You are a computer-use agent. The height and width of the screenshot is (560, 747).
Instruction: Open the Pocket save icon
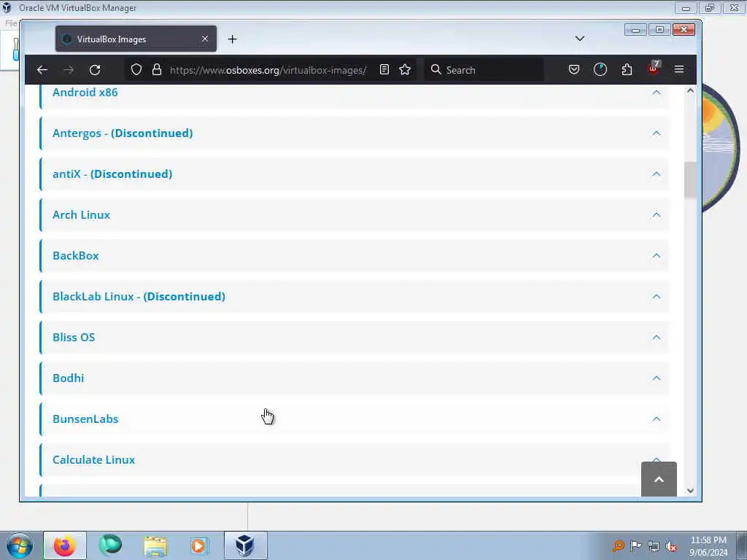(x=574, y=70)
